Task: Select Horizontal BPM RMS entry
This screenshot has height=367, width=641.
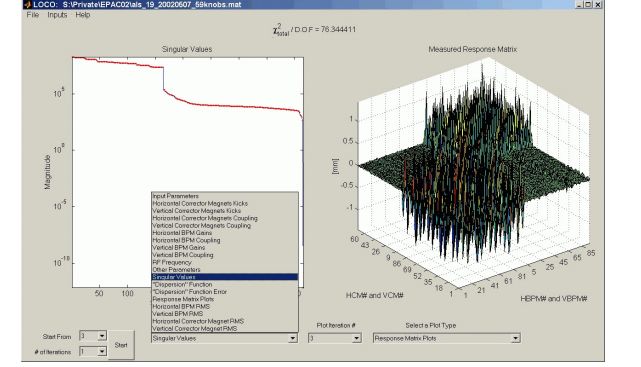Action: click(x=224, y=307)
